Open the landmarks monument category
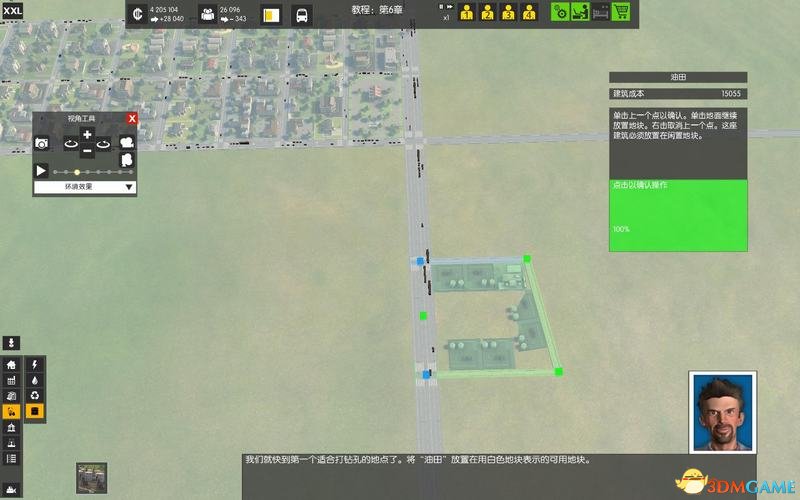The width and height of the screenshot is (800, 500). tap(11, 443)
